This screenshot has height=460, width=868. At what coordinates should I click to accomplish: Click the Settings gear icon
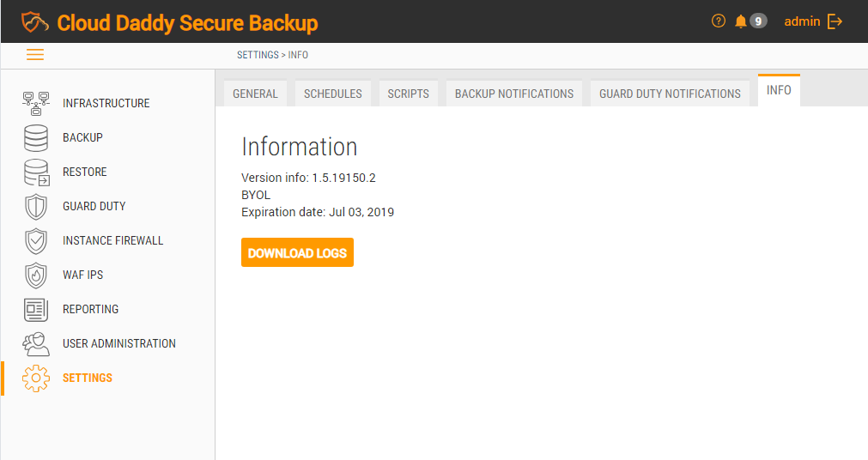click(36, 378)
